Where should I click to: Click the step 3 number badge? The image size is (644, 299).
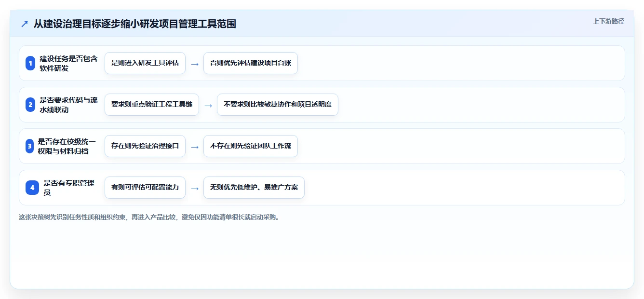click(29, 146)
